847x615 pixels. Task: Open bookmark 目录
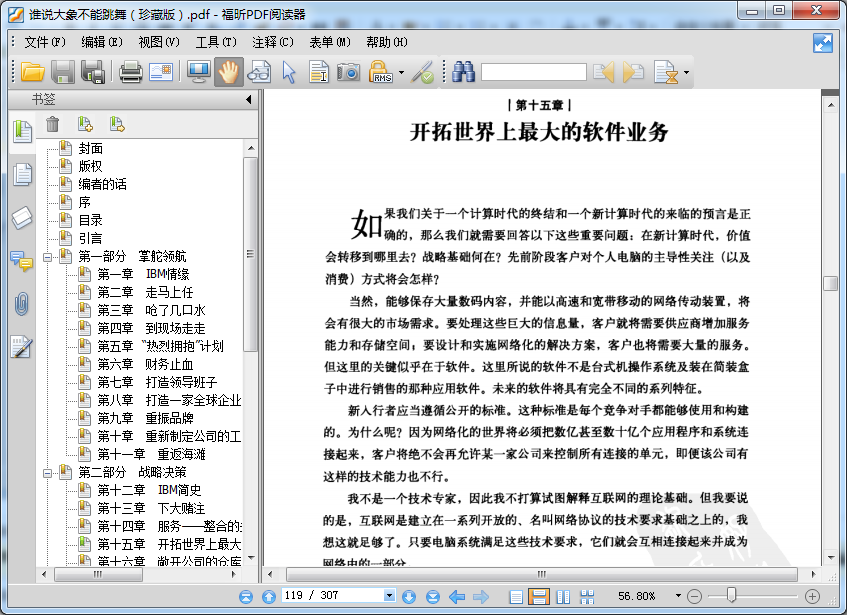[x=91, y=220]
